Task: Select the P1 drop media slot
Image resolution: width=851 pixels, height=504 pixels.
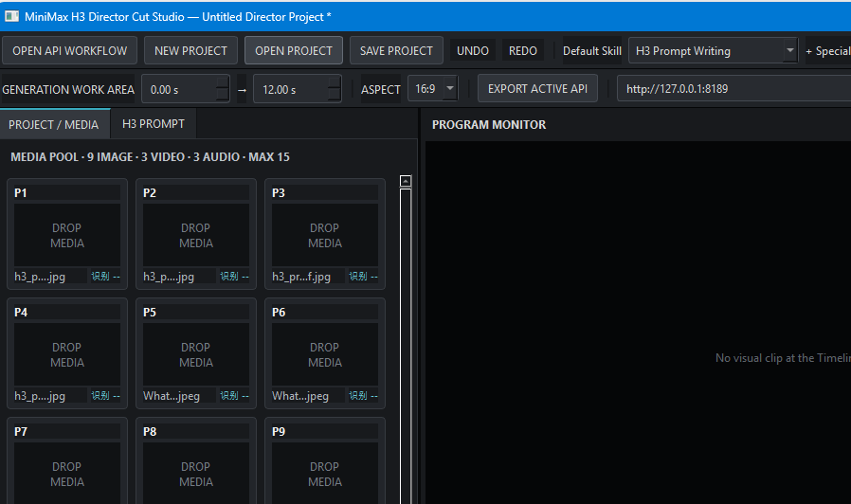Action: tap(67, 235)
